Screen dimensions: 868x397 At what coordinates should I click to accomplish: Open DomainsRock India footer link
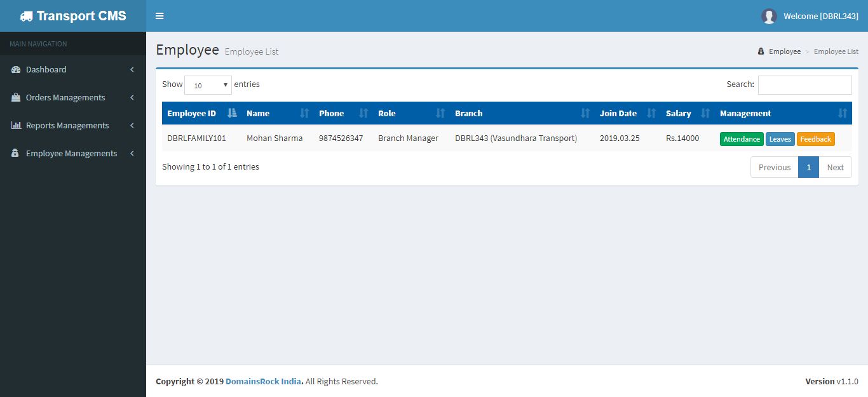pyautogui.click(x=264, y=381)
